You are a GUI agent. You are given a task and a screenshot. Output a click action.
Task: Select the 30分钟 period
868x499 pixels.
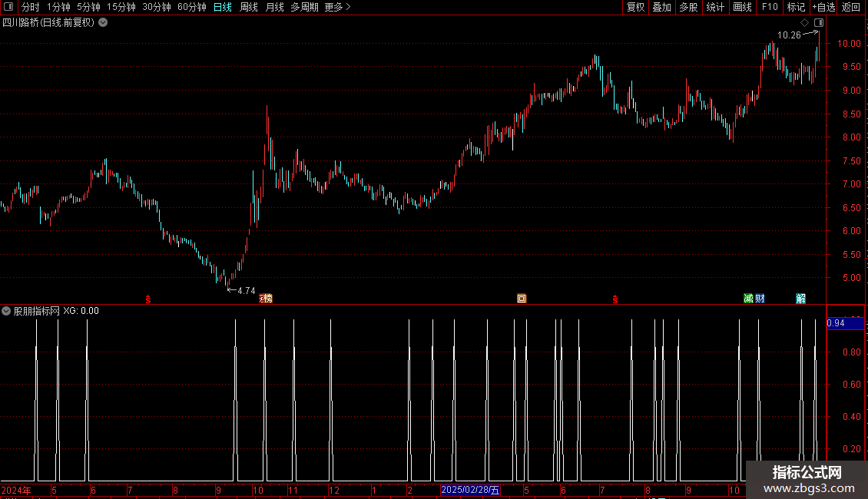click(x=157, y=7)
